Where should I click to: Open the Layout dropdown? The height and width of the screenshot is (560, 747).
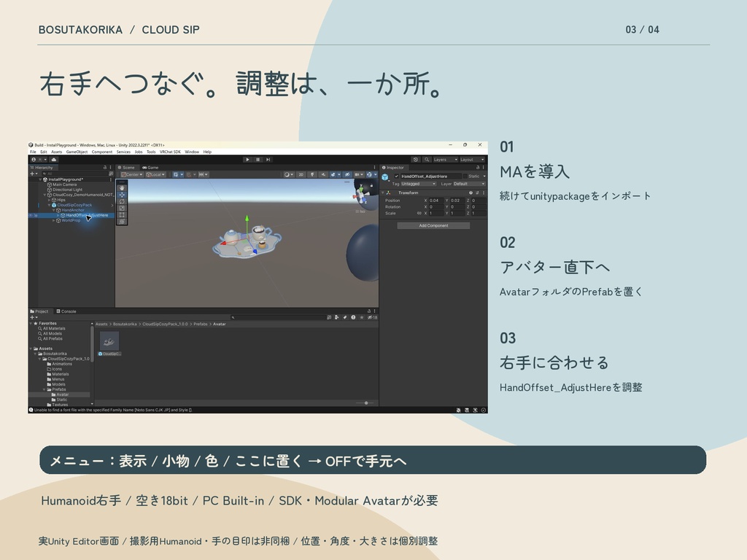coord(472,160)
